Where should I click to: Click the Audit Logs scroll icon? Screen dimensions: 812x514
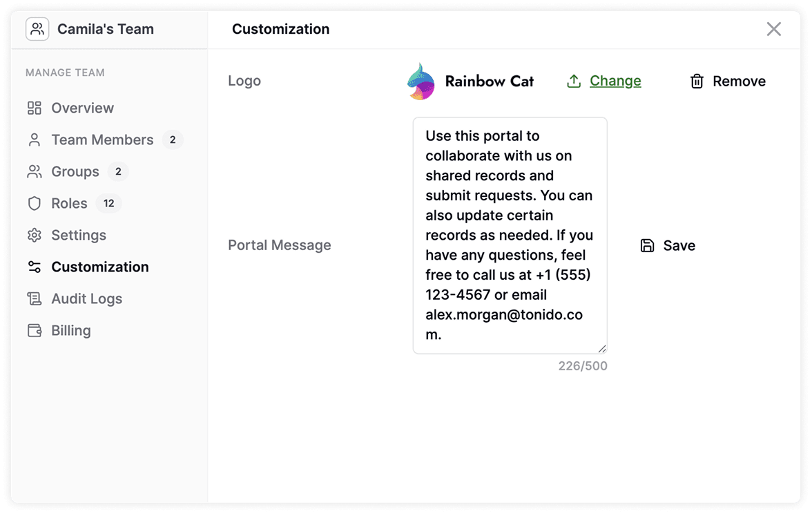(35, 298)
